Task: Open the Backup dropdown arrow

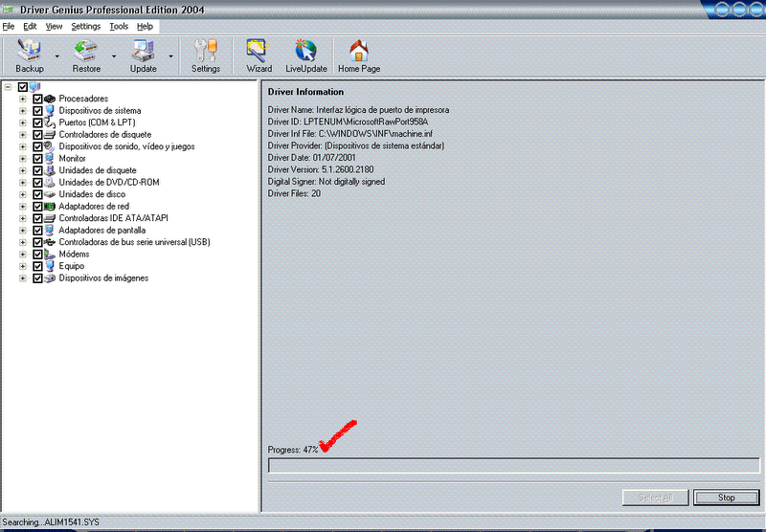Action: click(57, 56)
